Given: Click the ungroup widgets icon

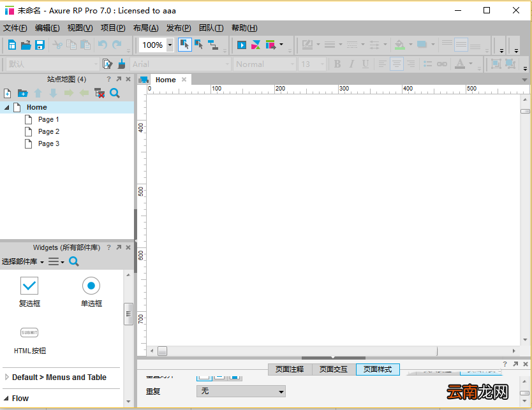Looking at the screenshot, I should point(510,64).
